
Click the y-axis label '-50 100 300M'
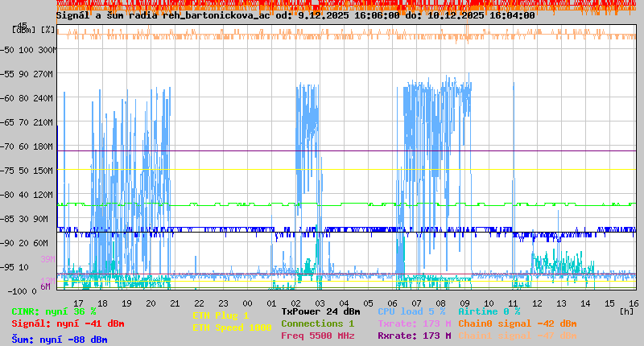click(28, 50)
